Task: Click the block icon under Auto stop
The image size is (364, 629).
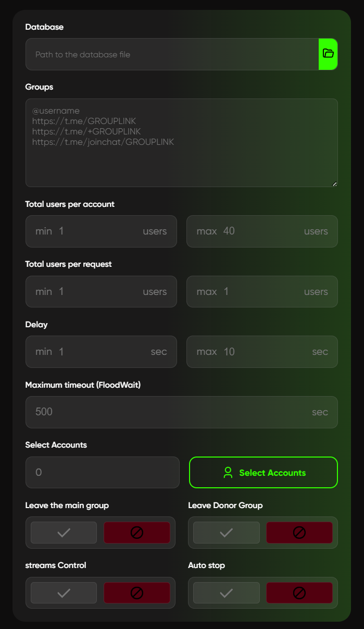Action: coord(299,593)
